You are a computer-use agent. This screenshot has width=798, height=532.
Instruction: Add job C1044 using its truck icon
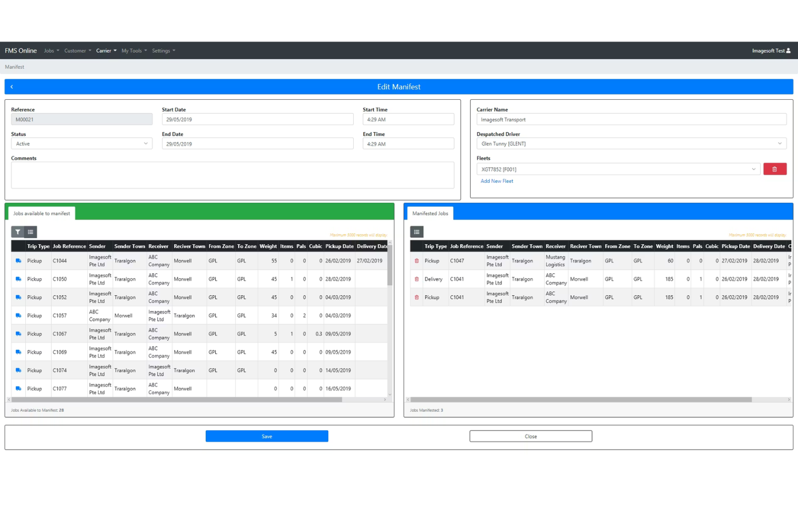click(x=18, y=260)
